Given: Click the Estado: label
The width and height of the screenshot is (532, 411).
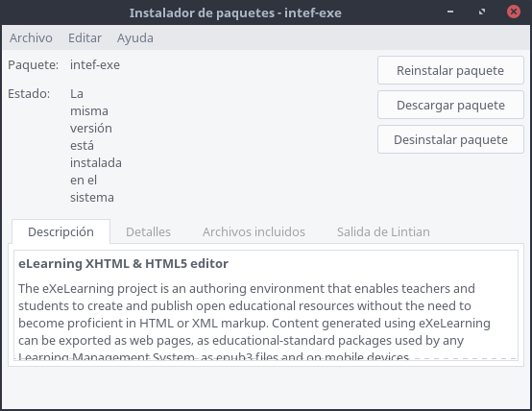Looking at the screenshot, I should 29,94.
